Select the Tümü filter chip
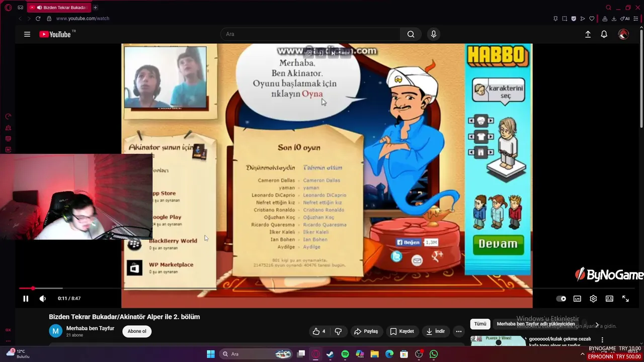Screen dimensions: 644x362 tap(480, 324)
